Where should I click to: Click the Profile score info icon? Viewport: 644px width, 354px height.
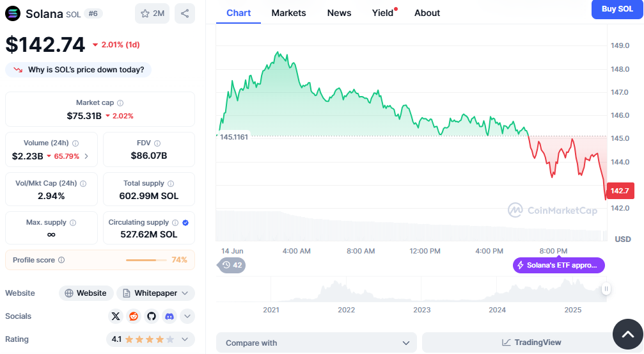tap(61, 260)
